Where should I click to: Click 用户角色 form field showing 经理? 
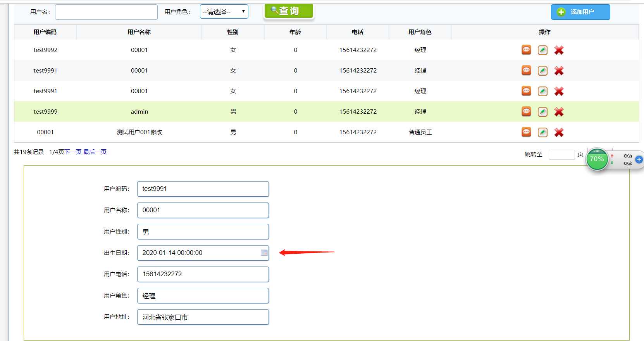tap(203, 296)
